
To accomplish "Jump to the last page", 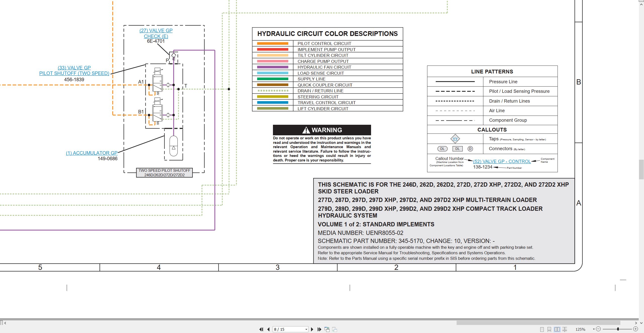I will click(x=319, y=329).
